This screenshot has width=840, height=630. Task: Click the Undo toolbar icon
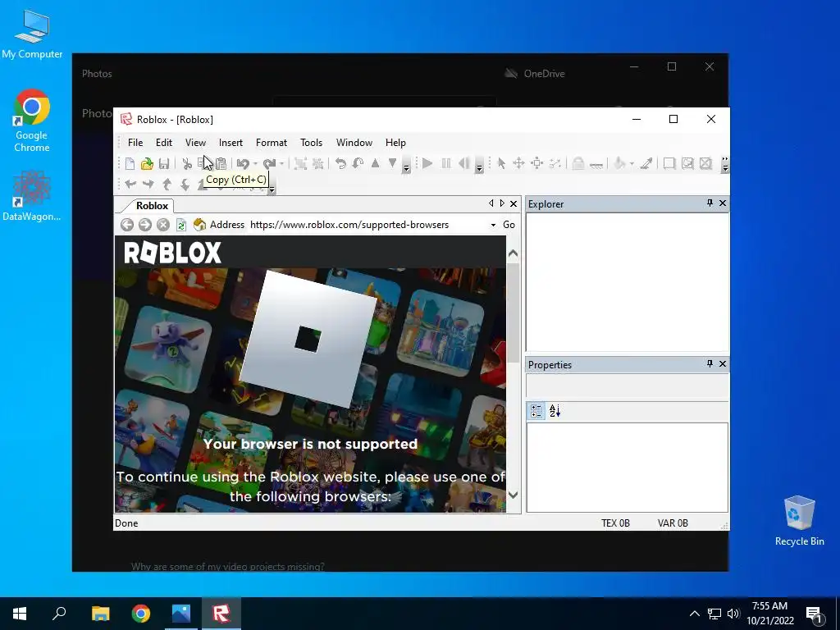tap(243, 163)
